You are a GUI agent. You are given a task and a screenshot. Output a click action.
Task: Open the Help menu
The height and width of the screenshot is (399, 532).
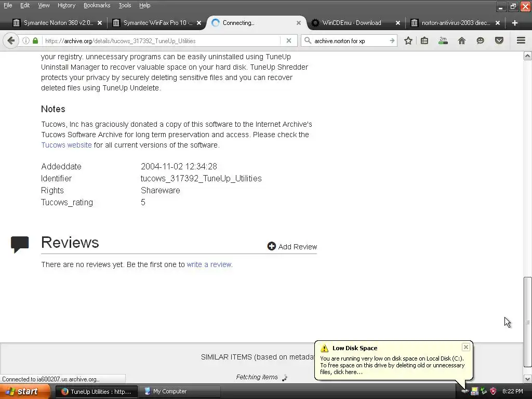pyautogui.click(x=144, y=5)
